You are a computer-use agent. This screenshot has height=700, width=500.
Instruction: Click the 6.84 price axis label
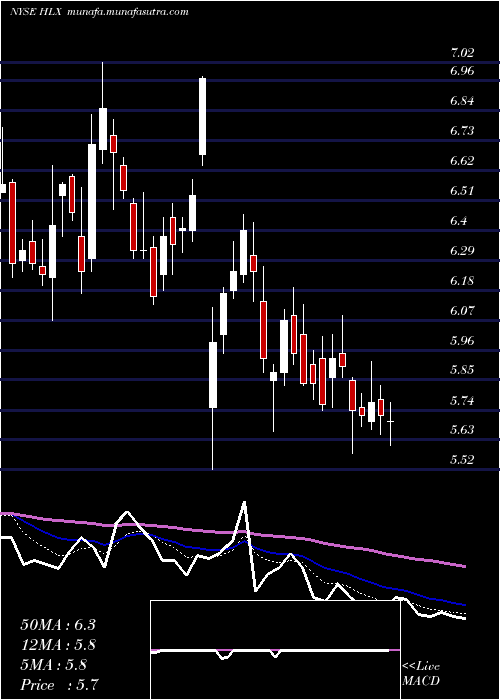(462, 100)
